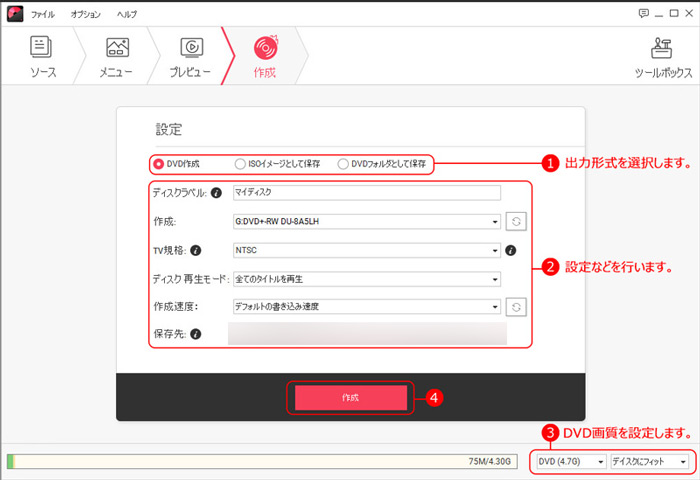Select the DVD作成 radio button

click(158, 164)
